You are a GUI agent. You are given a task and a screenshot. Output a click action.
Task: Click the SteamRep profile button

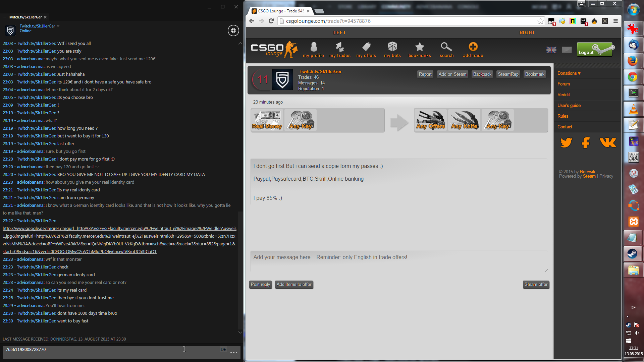[x=508, y=74]
